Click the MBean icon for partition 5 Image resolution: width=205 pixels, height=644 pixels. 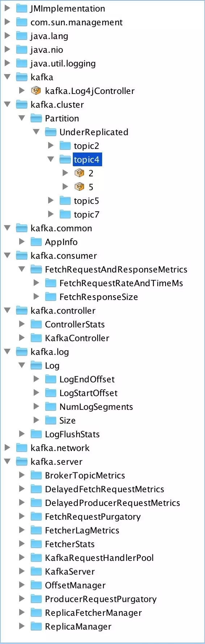79,187
